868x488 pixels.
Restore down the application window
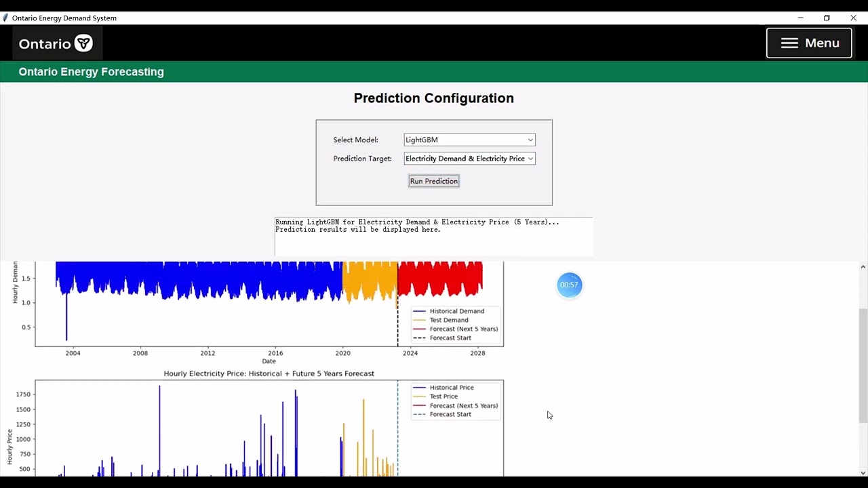pyautogui.click(x=827, y=18)
